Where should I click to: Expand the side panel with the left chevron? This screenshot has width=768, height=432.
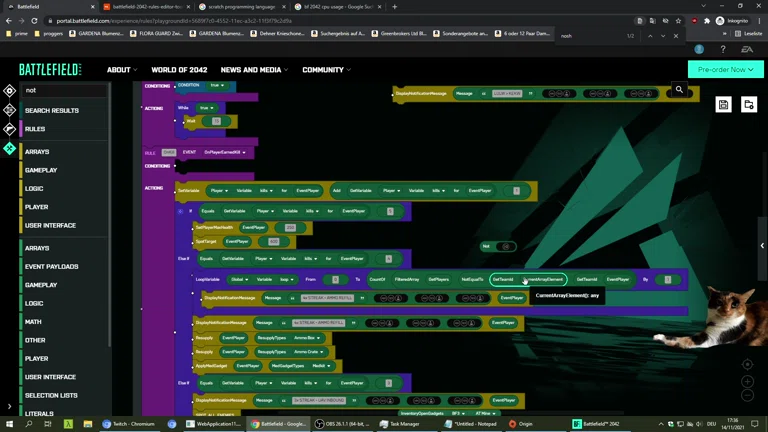(x=762, y=245)
